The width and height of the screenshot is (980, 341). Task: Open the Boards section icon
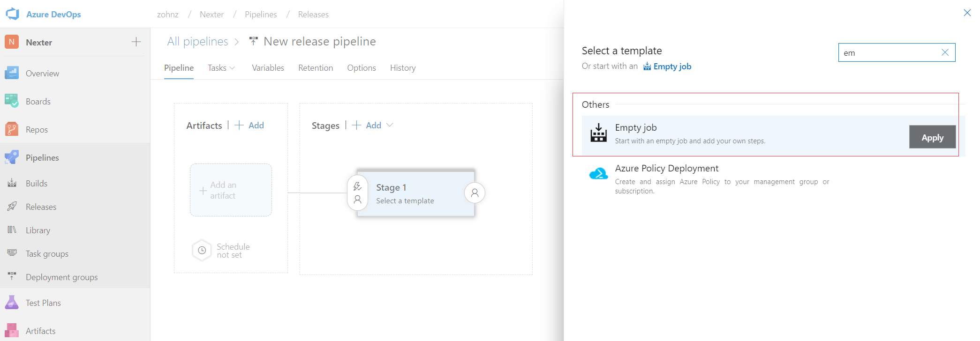click(12, 101)
